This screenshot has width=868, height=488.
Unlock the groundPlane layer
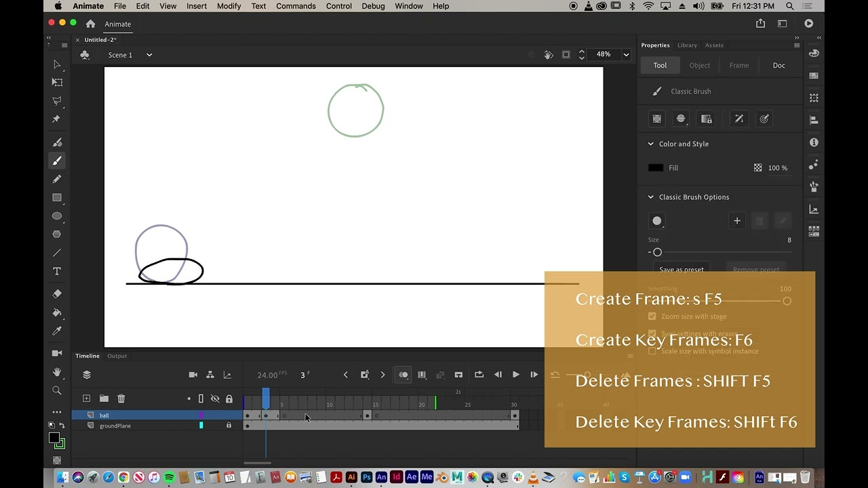[229, 426]
